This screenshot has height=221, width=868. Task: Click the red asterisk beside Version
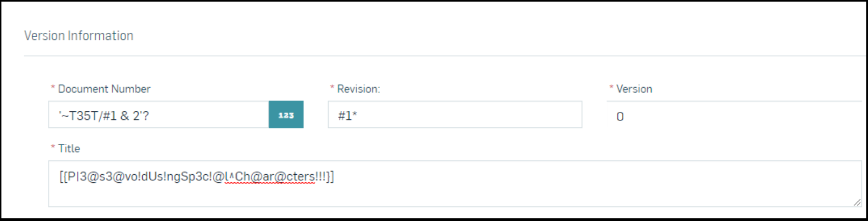coord(611,88)
